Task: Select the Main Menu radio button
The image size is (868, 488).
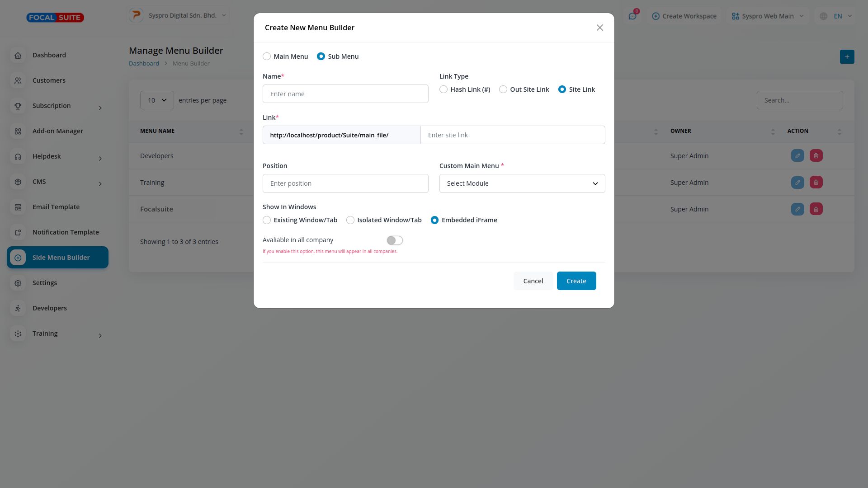Action: point(267,56)
